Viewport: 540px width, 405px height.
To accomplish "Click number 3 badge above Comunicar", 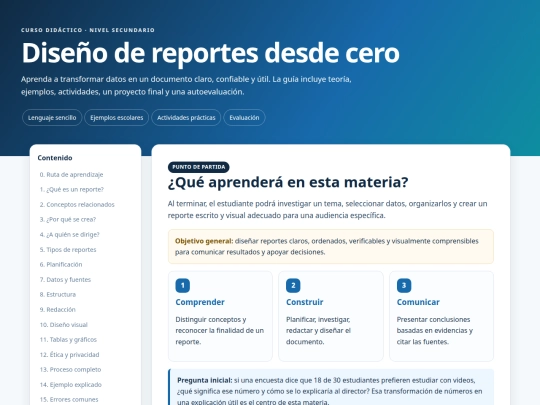I will tap(404, 285).
